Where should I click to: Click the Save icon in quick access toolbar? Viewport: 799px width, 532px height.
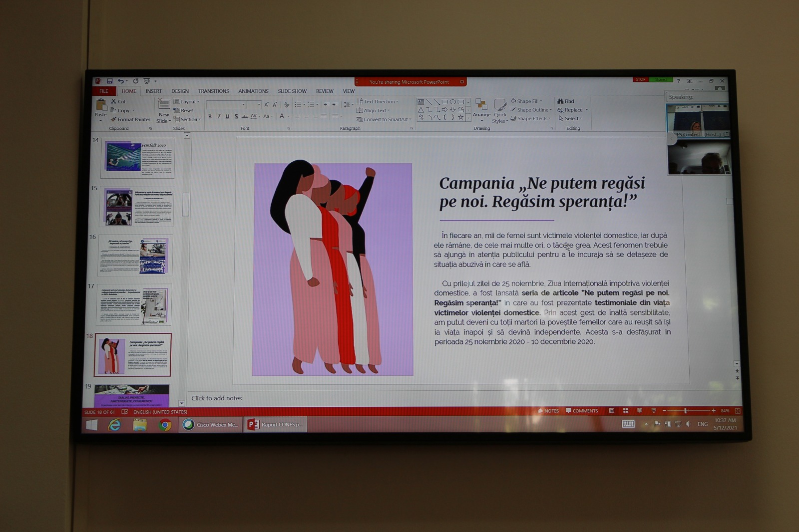tap(109, 81)
